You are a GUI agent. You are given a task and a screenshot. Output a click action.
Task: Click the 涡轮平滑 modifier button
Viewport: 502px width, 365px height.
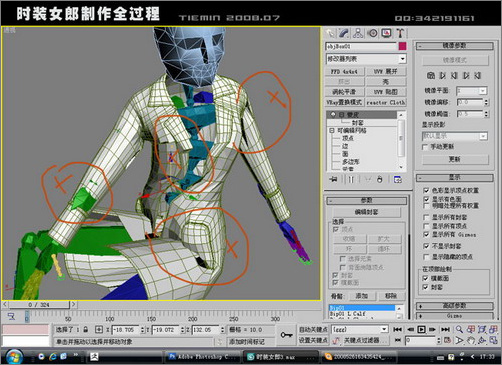pyautogui.click(x=344, y=92)
